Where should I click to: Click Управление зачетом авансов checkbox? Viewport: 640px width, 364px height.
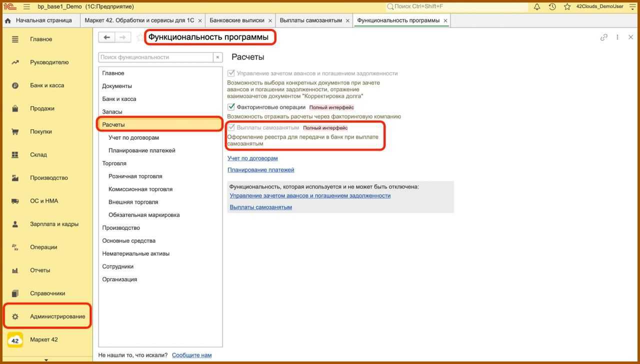231,73
